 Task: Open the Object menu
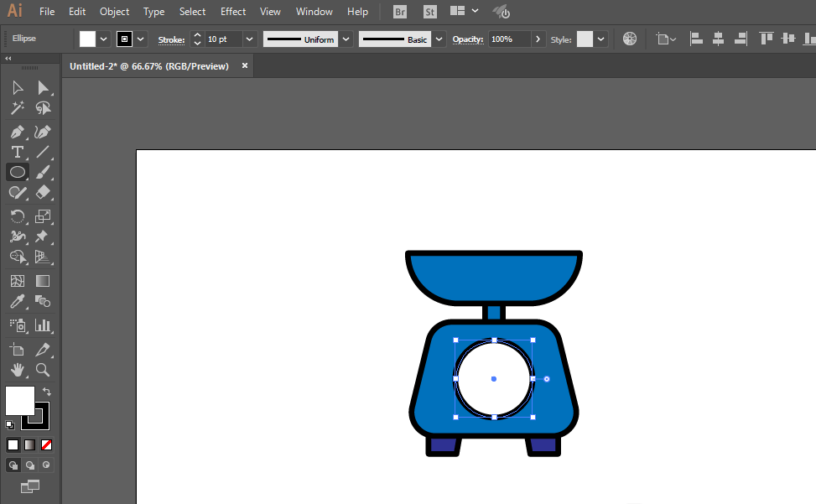[115, 12]
